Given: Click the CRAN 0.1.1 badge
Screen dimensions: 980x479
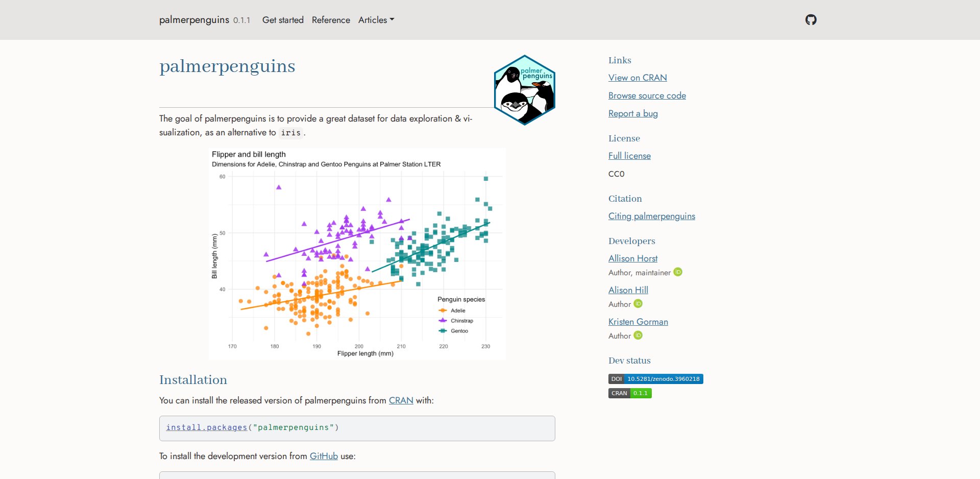Looking at the screenshot, I should pos(630,393).
